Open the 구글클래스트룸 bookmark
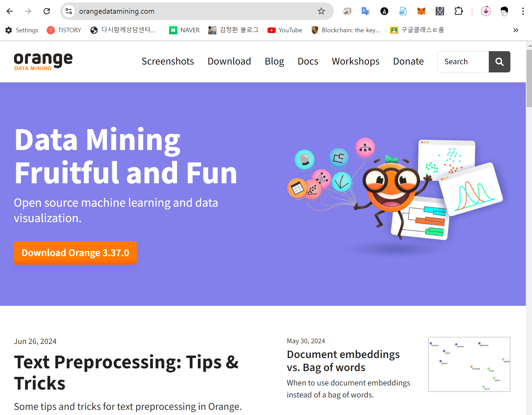Image resolution: width=532 pixels, height=415 pixels. [x=417, y=30]
